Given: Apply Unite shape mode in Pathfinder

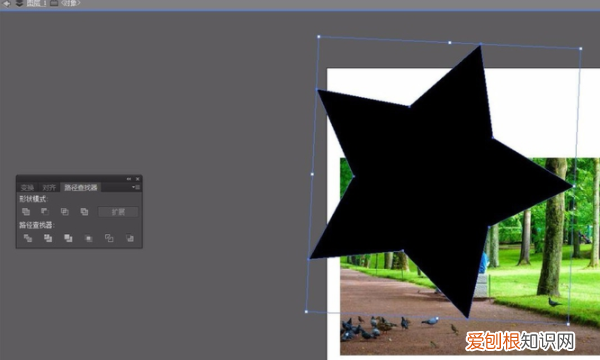Looking at the screenshot, I should [26, 212].
